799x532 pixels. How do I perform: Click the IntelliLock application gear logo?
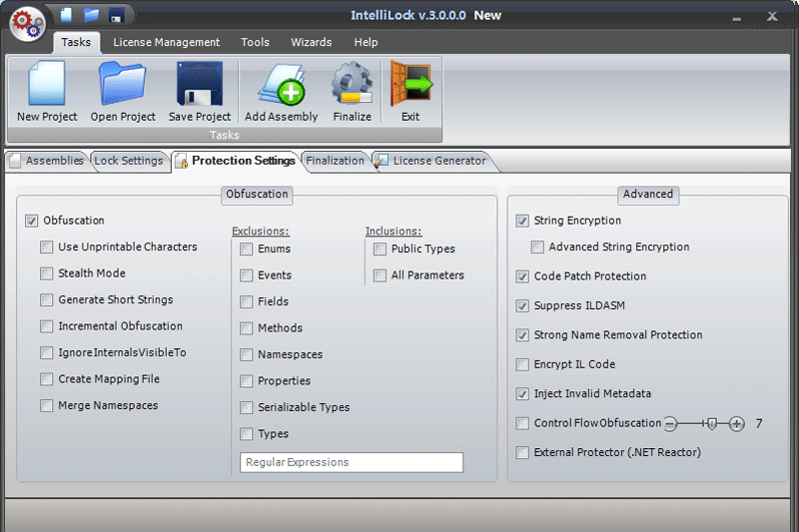pos(28,24)
